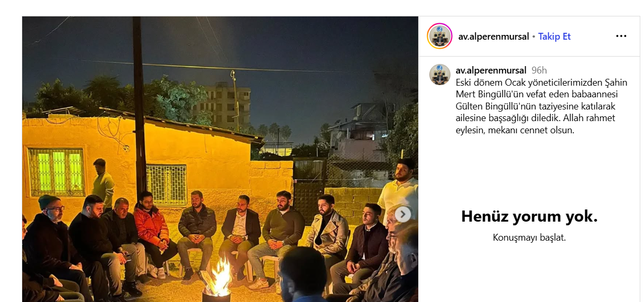The width and height of the screenshot is (644, 302).
Task: Open the 96h post timestamp
Action: tap(539, 70)
